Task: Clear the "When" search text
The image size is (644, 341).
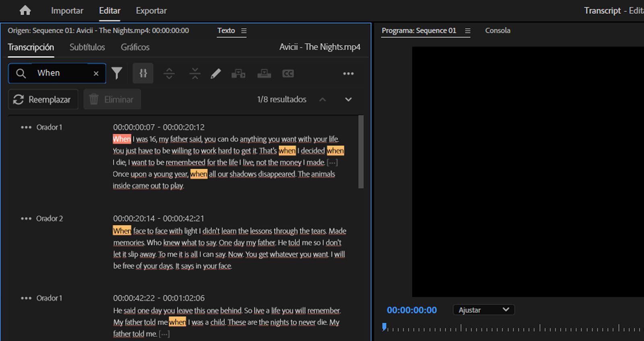Action: (x=96, y=73)
